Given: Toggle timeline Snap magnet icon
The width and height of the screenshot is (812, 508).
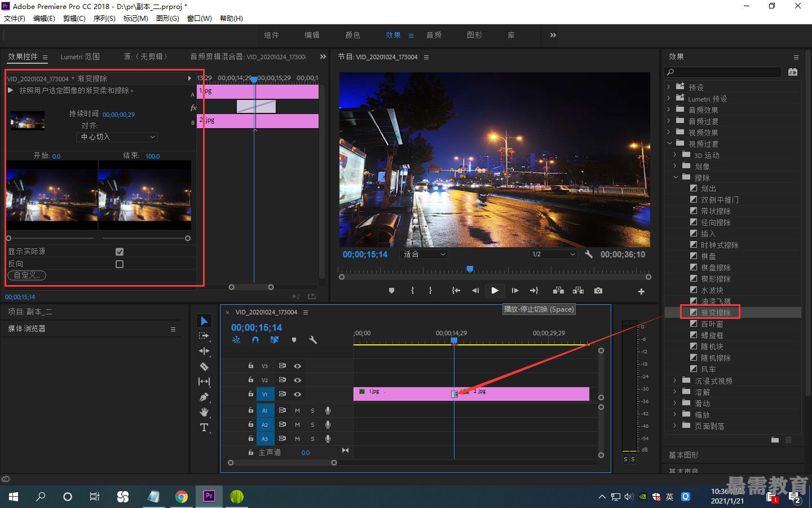Looking at the screenshot, I should 255,340.
